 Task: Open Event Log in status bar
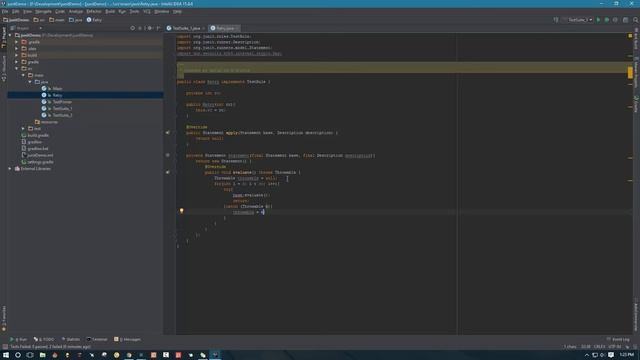click(x=618, y=339)
